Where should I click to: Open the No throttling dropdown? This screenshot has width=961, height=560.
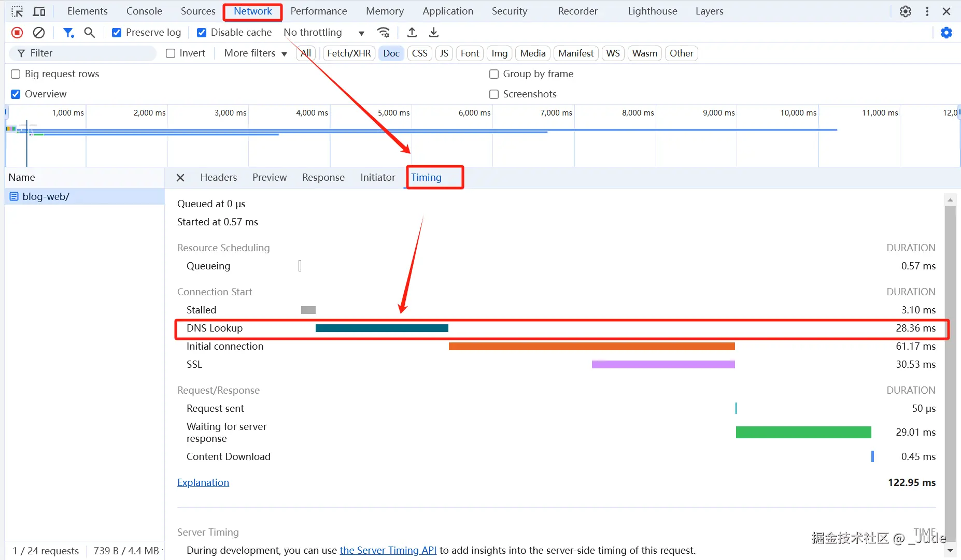(324, 33)
